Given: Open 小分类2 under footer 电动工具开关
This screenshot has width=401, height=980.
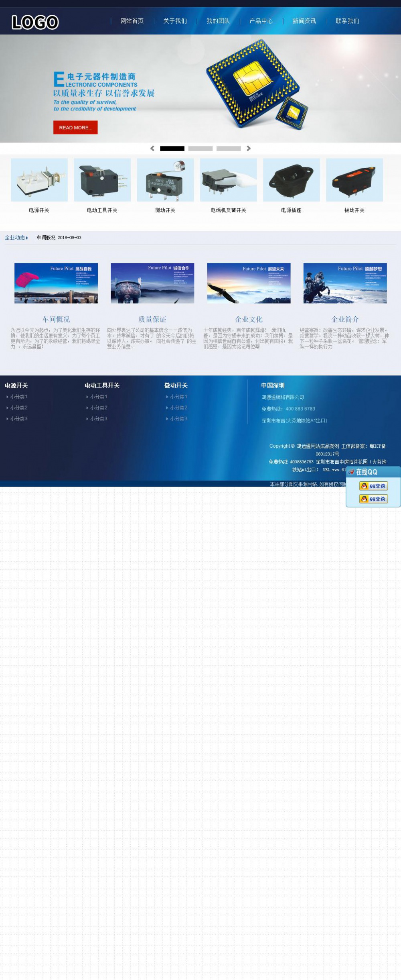Looking at the screenshot, I should pos(99,407).
